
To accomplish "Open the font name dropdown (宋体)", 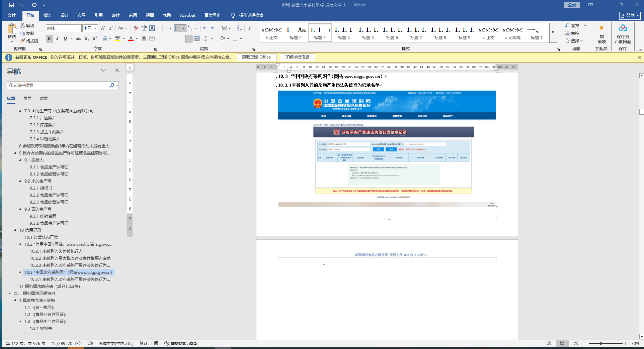I will 79,28.
